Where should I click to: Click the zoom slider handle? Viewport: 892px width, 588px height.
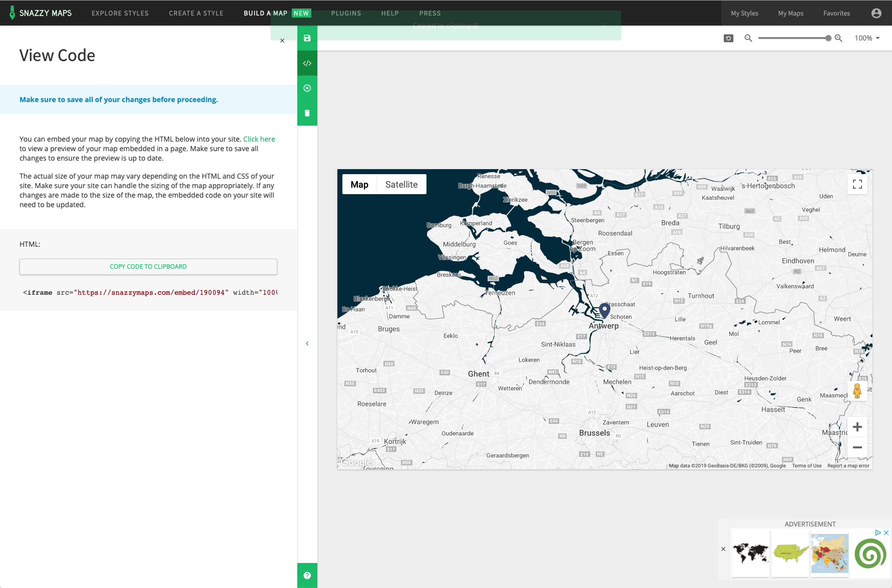(x=828, y=38)
